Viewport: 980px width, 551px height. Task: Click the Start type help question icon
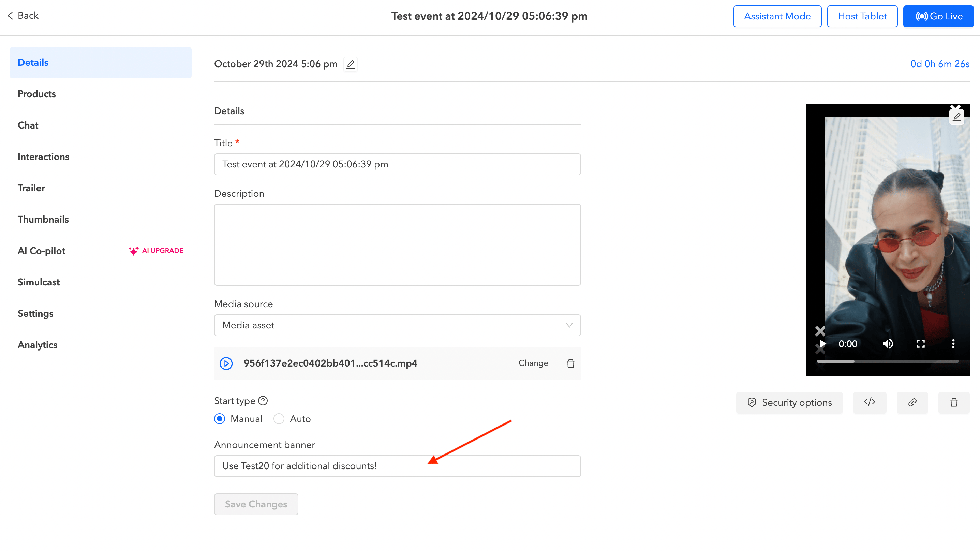(263, 401)
